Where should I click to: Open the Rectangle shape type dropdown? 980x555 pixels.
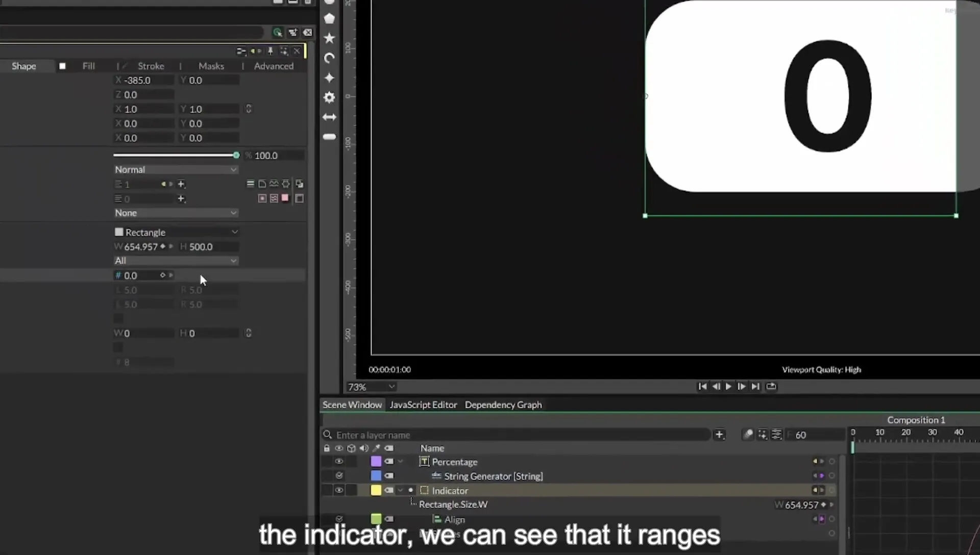(176, 232)
